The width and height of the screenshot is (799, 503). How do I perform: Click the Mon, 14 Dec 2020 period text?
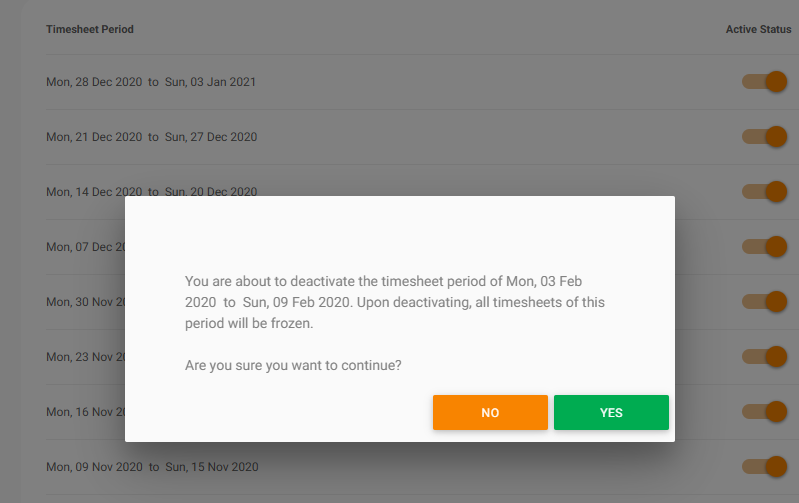tap(152, 191)
